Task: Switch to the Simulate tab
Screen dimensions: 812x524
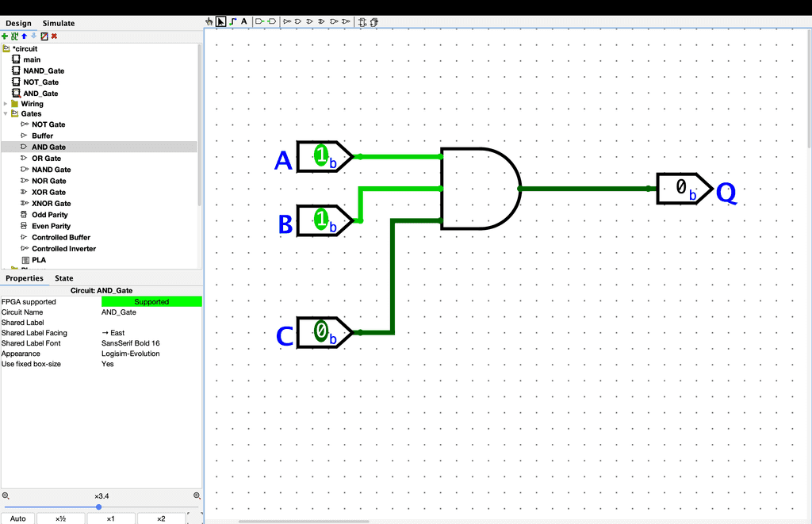Action: [59, 23]
